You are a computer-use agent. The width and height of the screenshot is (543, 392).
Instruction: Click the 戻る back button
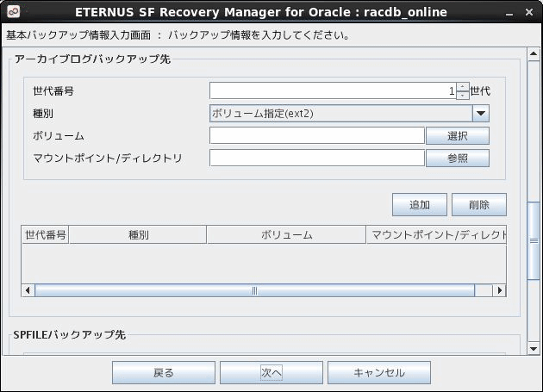point(164,372)
